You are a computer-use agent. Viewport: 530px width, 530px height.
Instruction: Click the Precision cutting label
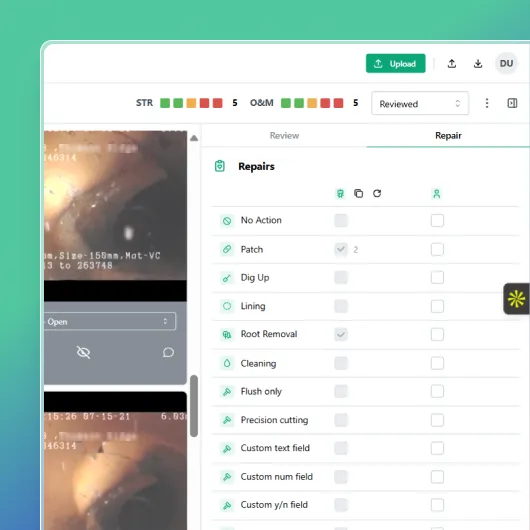click(x=274, y=420)
